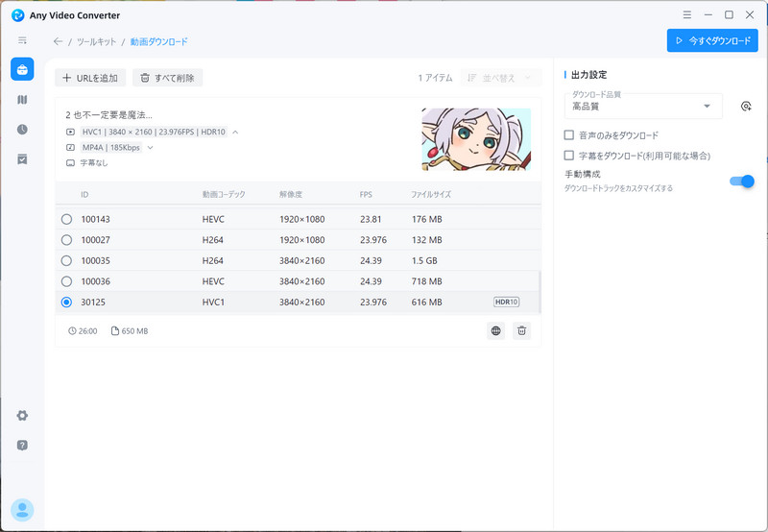Click the back arrow in the breadcrumb

tap(59, 41)
